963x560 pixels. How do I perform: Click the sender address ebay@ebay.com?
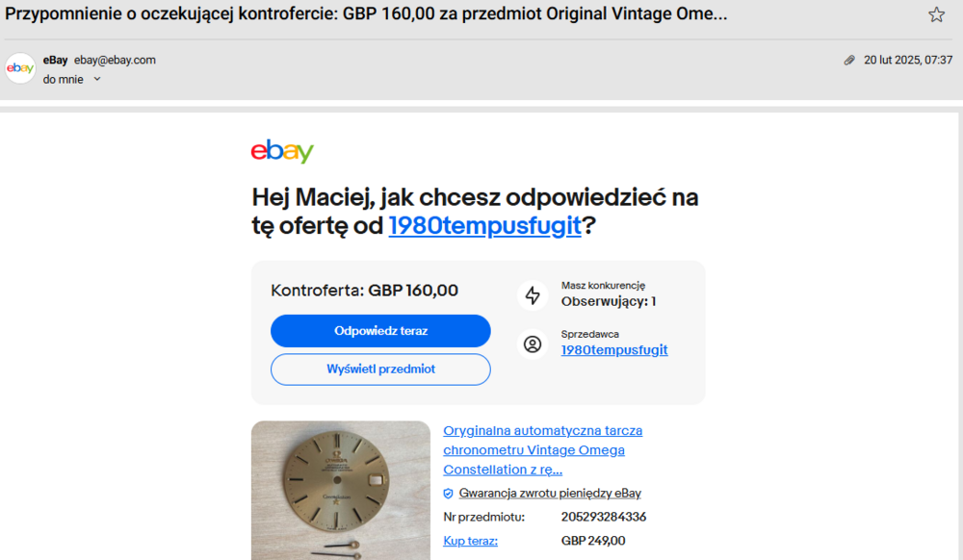coord(115,60)
